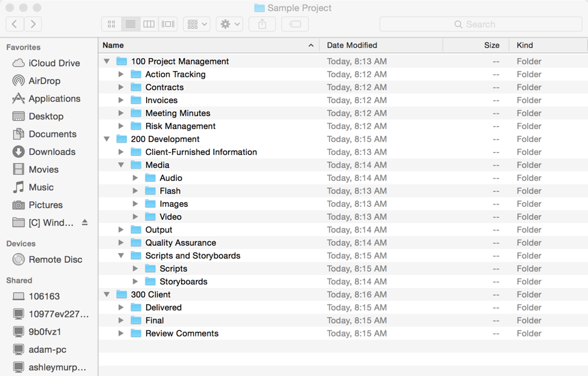This screenshot has height=376, width=588.
Task: Switch to icon view
Action: tap(111, 24)
